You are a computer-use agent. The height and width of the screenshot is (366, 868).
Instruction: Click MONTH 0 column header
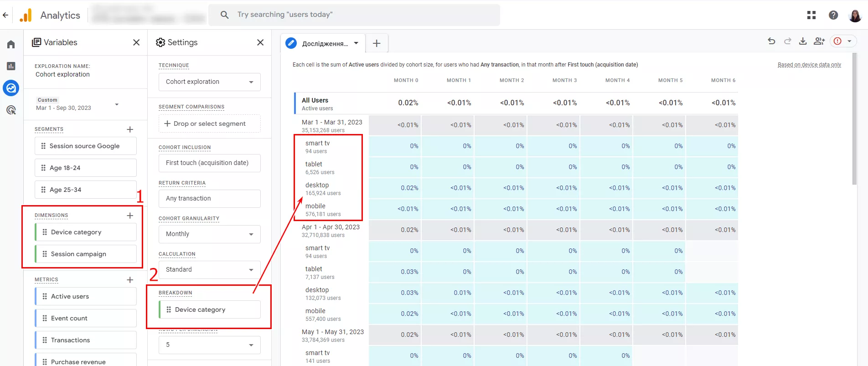click(x=406, y=80)
